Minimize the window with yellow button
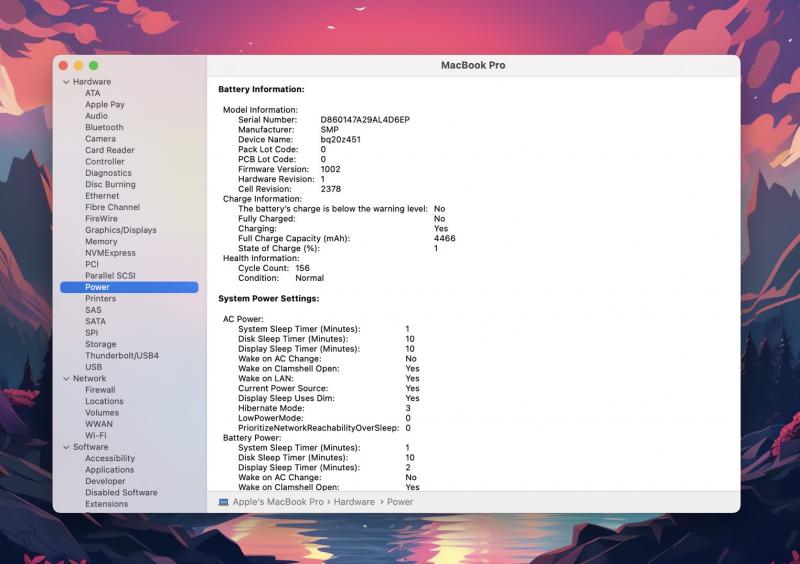800x564 pixels. tap(79, 66)
